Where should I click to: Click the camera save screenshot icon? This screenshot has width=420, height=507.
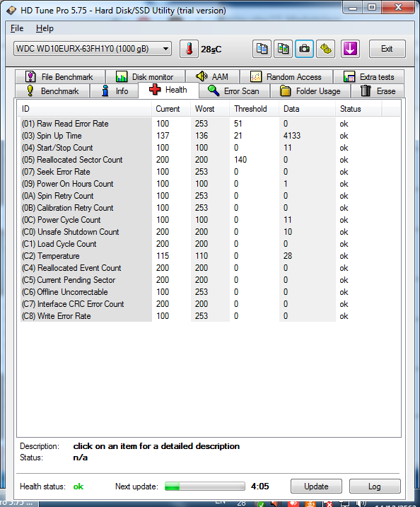click(304, 49)
